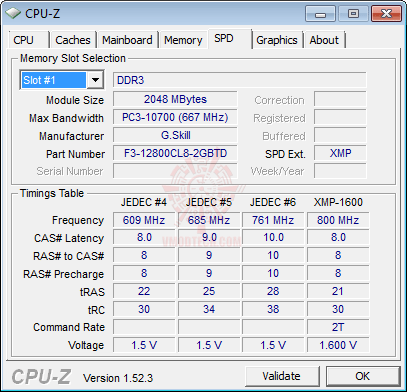Click the CPU-Z app icon in title bar
Screen dimensions: 407x392
tap(13, 14)
